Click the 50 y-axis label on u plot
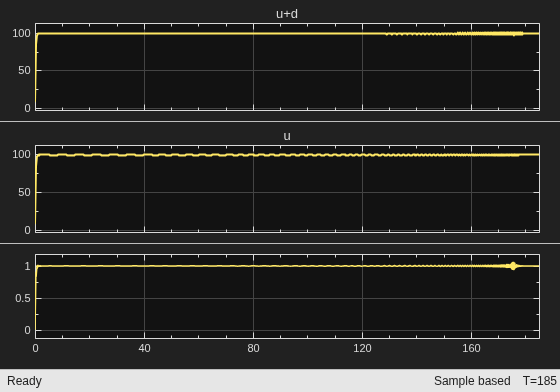560x392 pixels. coord(24,192)
